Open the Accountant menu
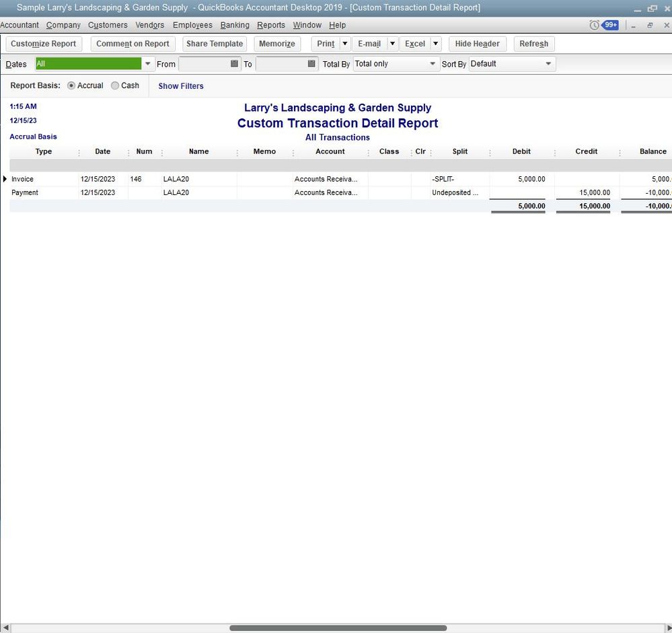Viewport: 672px width, 633px height. tap(20, 26)
